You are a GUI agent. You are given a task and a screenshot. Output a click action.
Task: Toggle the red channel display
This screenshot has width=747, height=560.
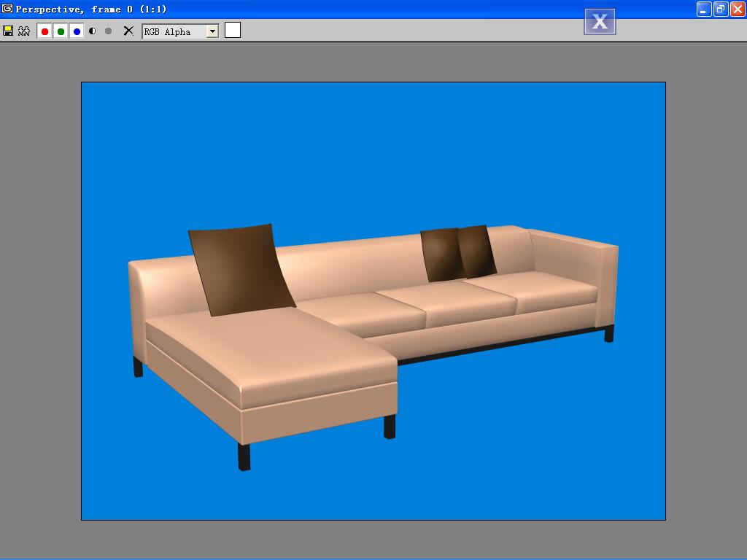[44, 31]
